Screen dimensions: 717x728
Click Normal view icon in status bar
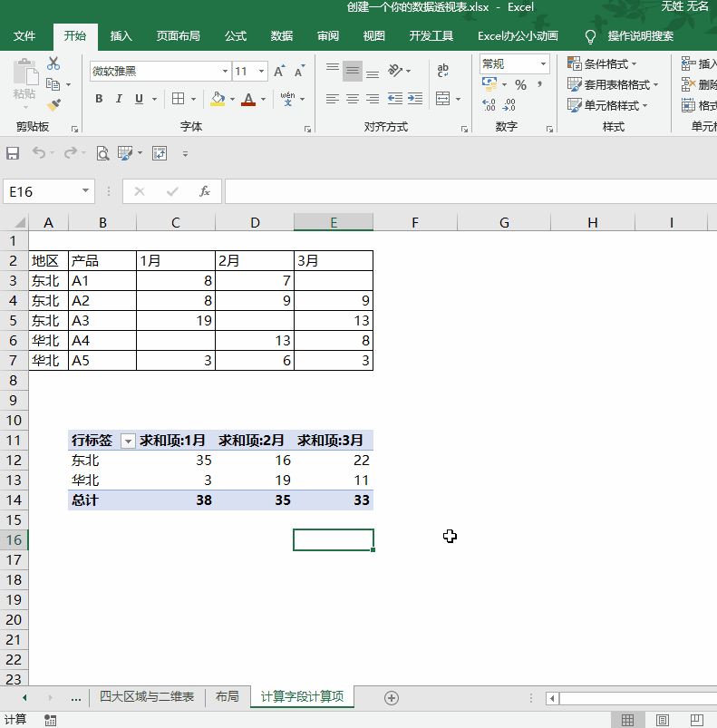pyautogui.click(x=627, y=720)
